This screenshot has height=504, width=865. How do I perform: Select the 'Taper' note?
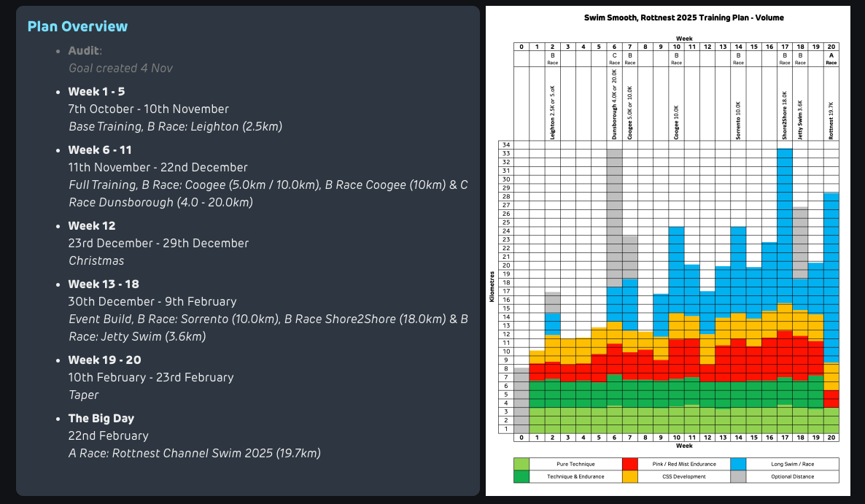click(83, 395)
